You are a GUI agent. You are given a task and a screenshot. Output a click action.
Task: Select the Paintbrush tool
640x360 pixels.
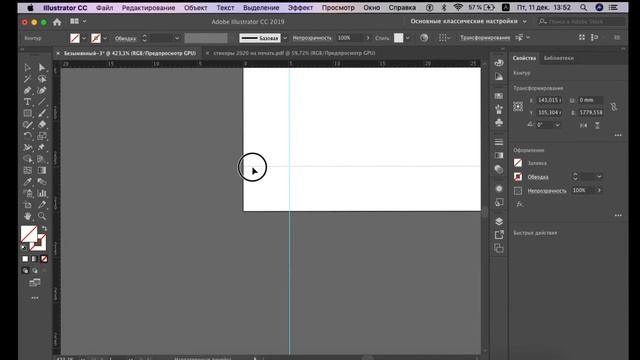42,113
